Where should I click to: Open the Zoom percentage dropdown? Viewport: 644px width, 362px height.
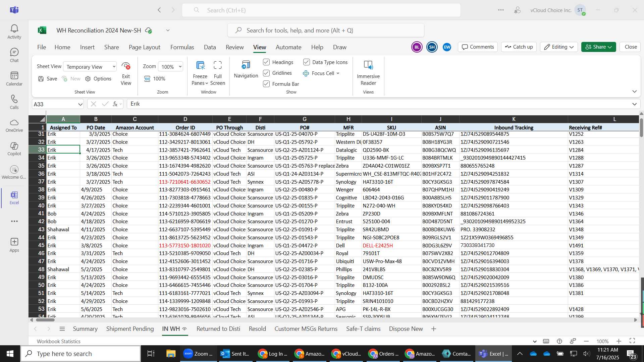click(170, 67)
